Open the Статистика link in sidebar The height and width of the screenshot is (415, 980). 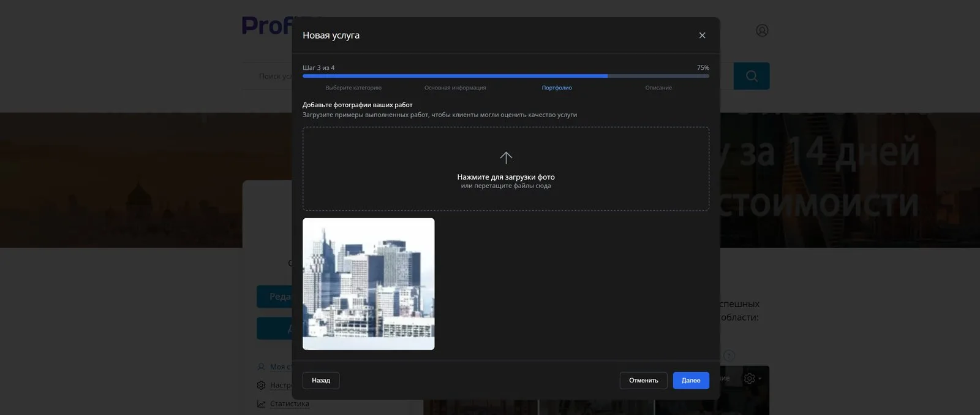(x=290, y=404)
